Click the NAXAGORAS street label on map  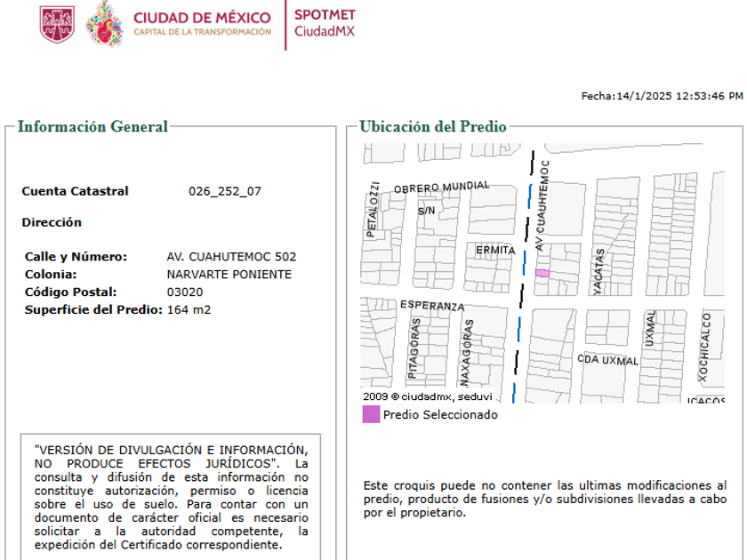point(466,353)
